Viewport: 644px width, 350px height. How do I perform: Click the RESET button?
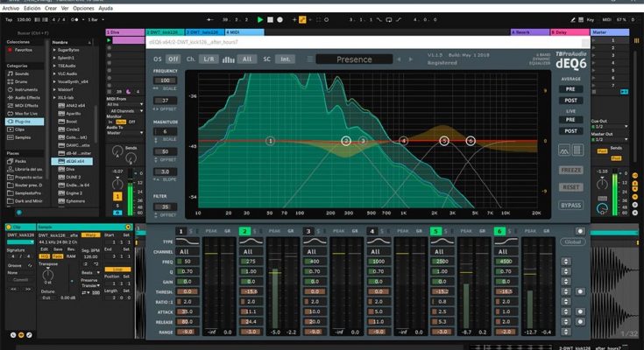point(570,187)
